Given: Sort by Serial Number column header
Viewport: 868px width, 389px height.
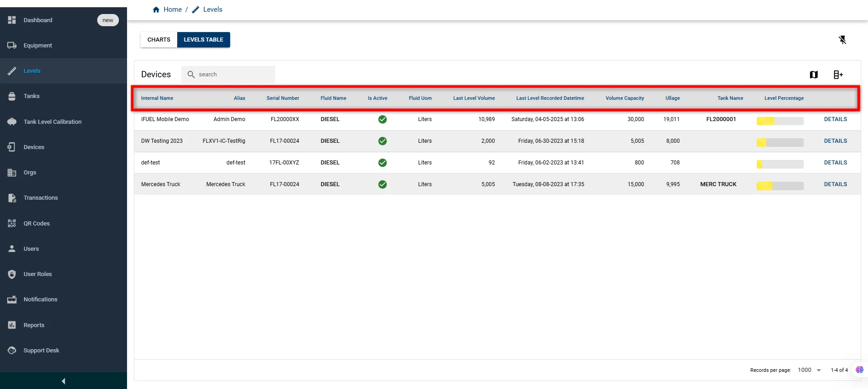Looking at the screenshot, I should point(283,98).
